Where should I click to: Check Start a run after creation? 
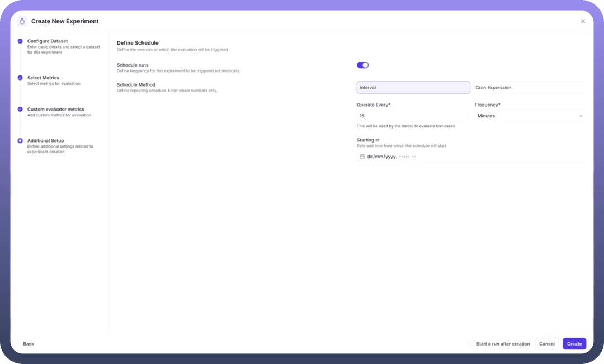(x=471, y=344)
